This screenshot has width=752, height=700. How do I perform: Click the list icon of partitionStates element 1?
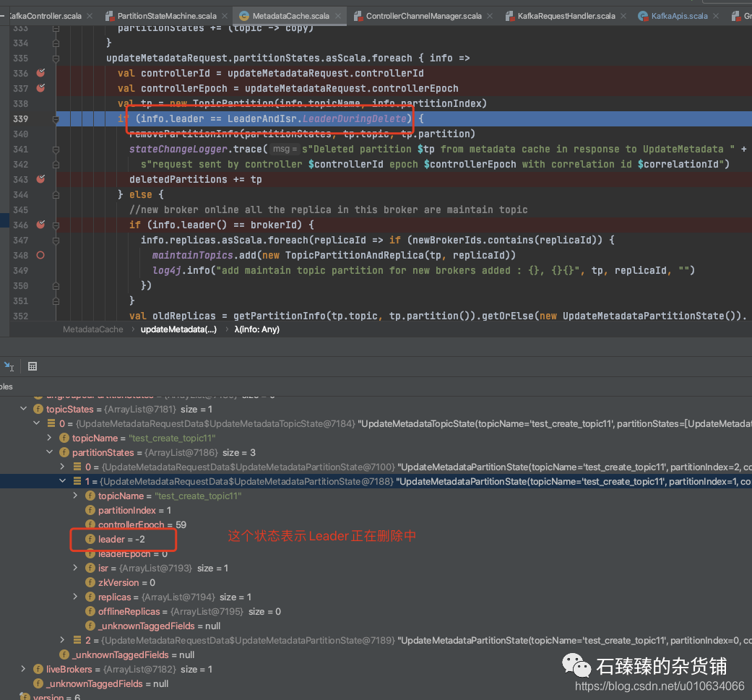(x=77, y=481)
